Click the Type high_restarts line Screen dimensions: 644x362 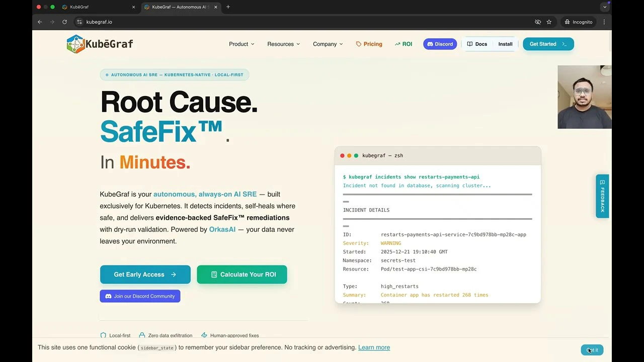[381, 287]
